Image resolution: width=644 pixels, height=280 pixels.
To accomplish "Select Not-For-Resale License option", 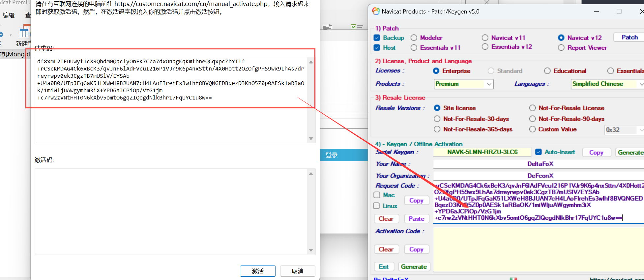I will (533, 108).
